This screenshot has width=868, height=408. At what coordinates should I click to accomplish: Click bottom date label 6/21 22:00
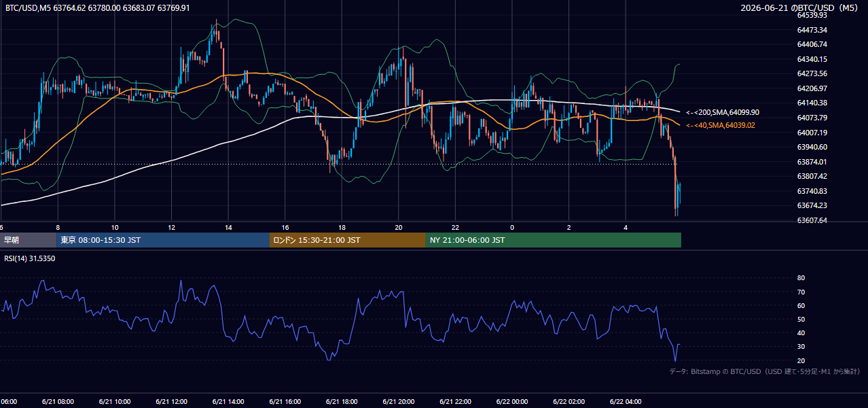pyautogui.click(x=456, y=402)
